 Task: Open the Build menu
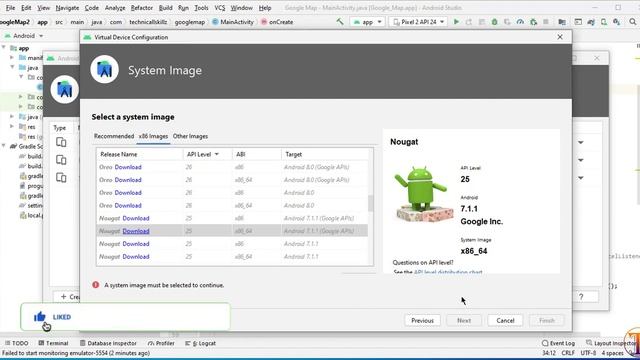165,8
